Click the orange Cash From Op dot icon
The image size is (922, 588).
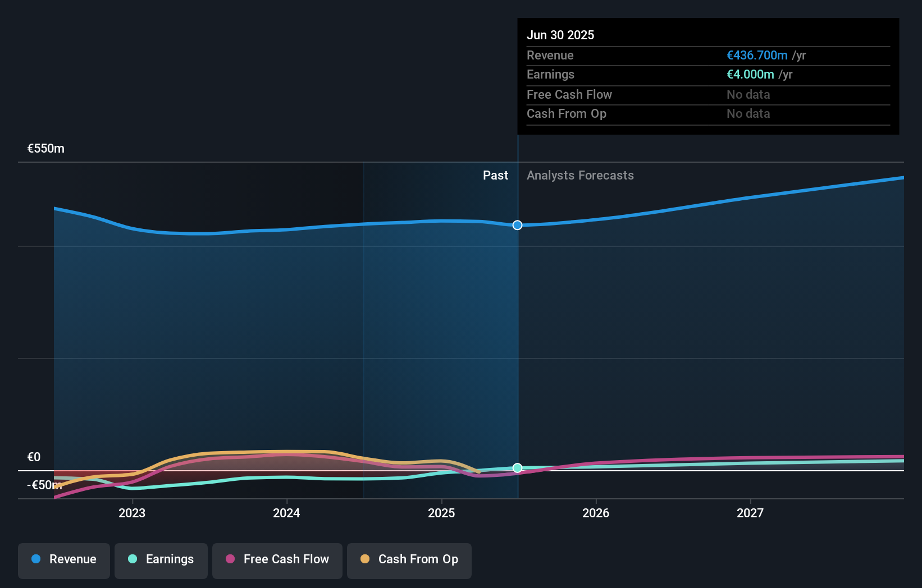tap(365, 559)
